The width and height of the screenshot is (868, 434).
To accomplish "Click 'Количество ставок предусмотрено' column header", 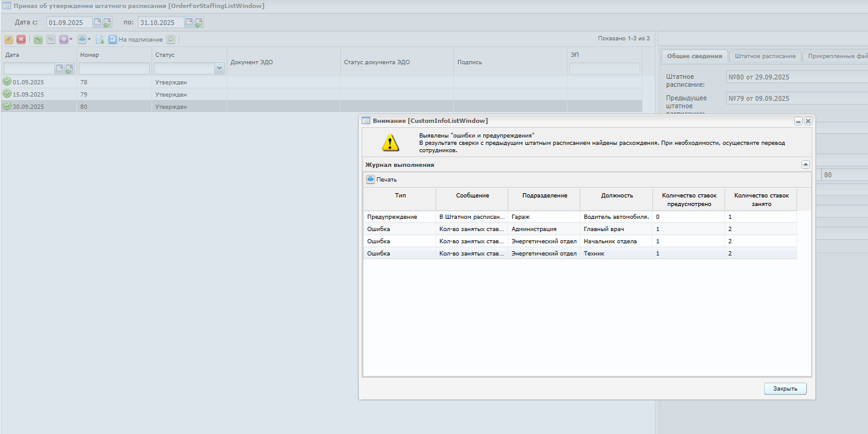I will click(x=688, y=199).
